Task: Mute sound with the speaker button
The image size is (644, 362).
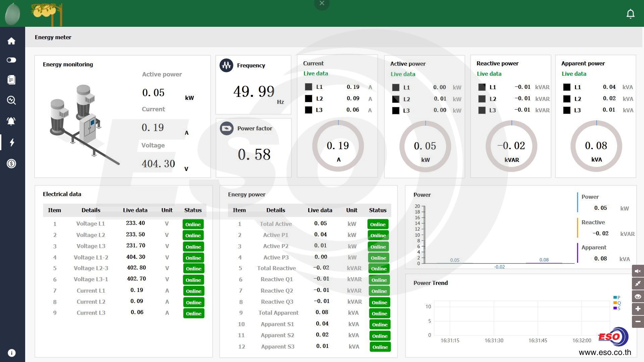Action: tap(638, 271)
